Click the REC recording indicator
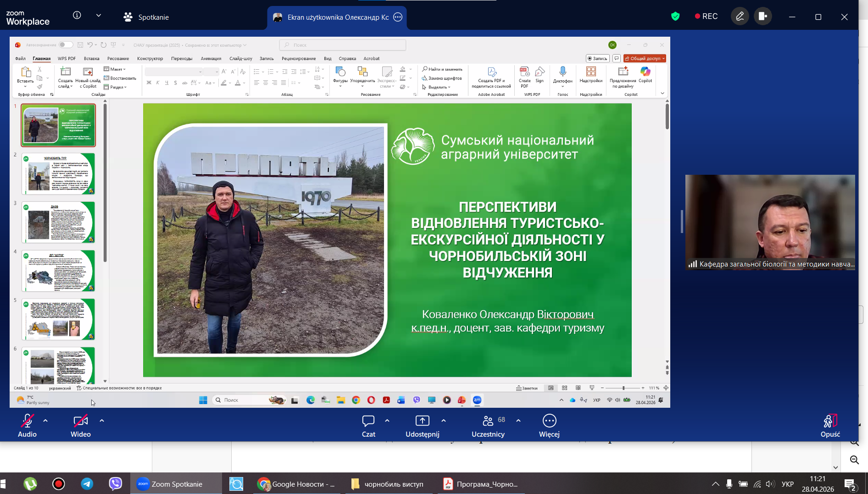The width and height of the screenshot is (868, 494). (x=706, y=17)
